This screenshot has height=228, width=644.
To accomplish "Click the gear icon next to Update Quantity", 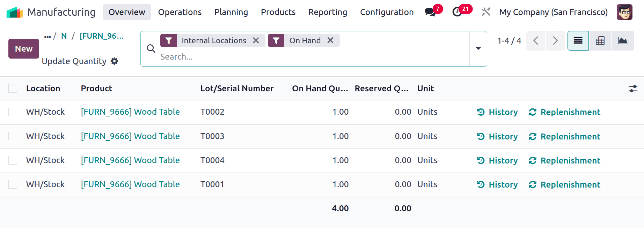I will 115,61.
